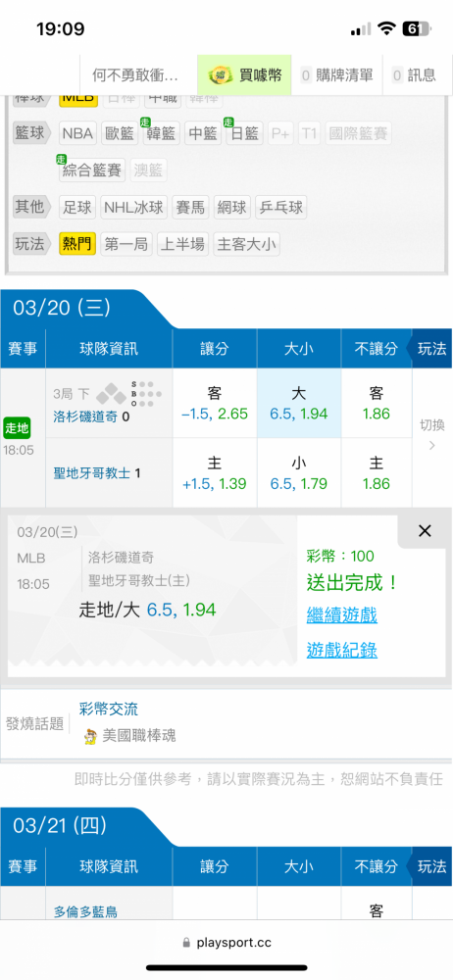Click the 繼續遊戲 link
The image size is (453, 980).
[341, 615]
